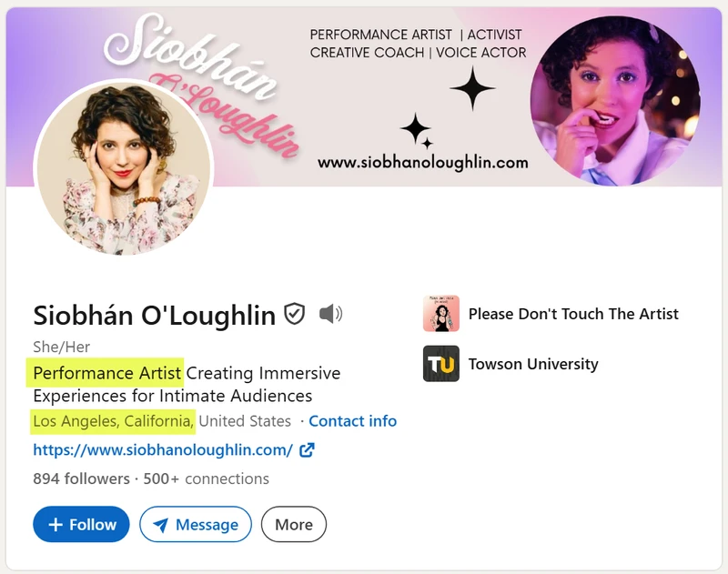
Task: Open the Please Don't Touch The Artist page
Action: (573, 314)
